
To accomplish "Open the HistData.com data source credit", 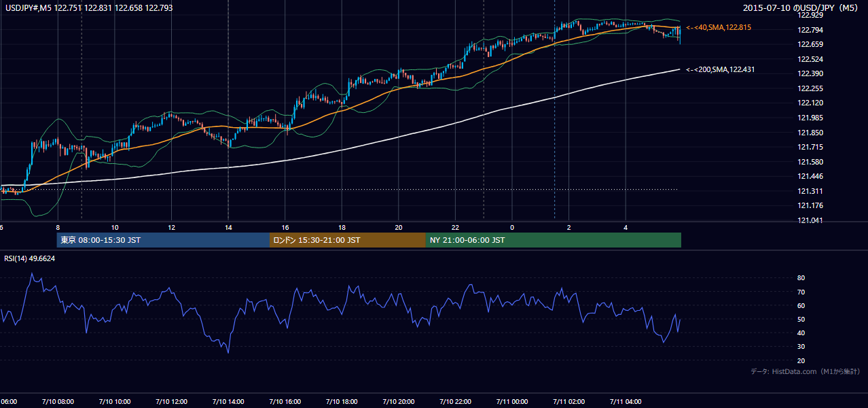I will [806, 371].
